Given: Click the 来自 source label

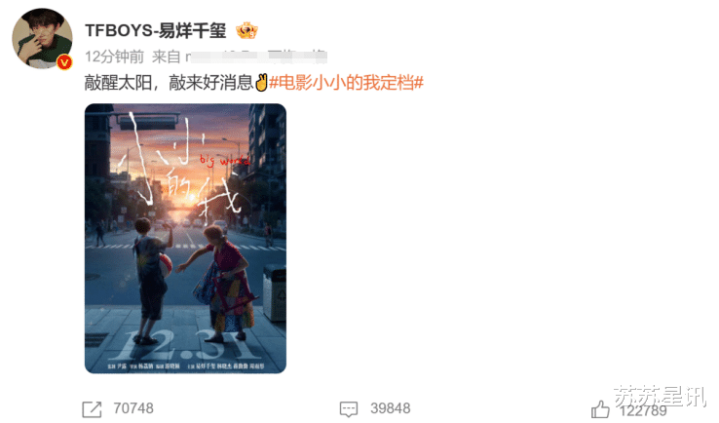Looking at the screenshot, I should click(166, 57).
